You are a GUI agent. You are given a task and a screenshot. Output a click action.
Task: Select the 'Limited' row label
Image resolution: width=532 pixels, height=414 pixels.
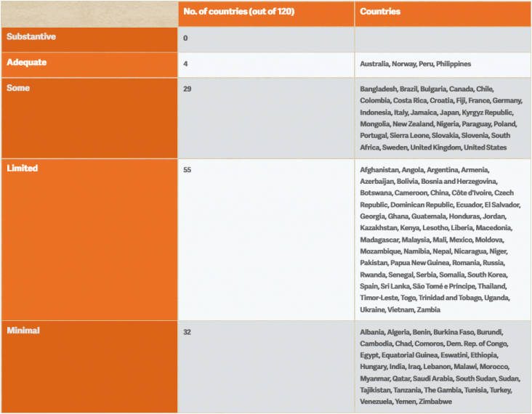click(x=22, y=169)
